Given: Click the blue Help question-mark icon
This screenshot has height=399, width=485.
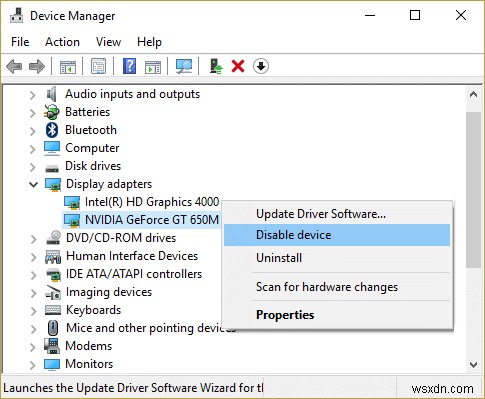Looking at the screenshot, I should [129, 66].
